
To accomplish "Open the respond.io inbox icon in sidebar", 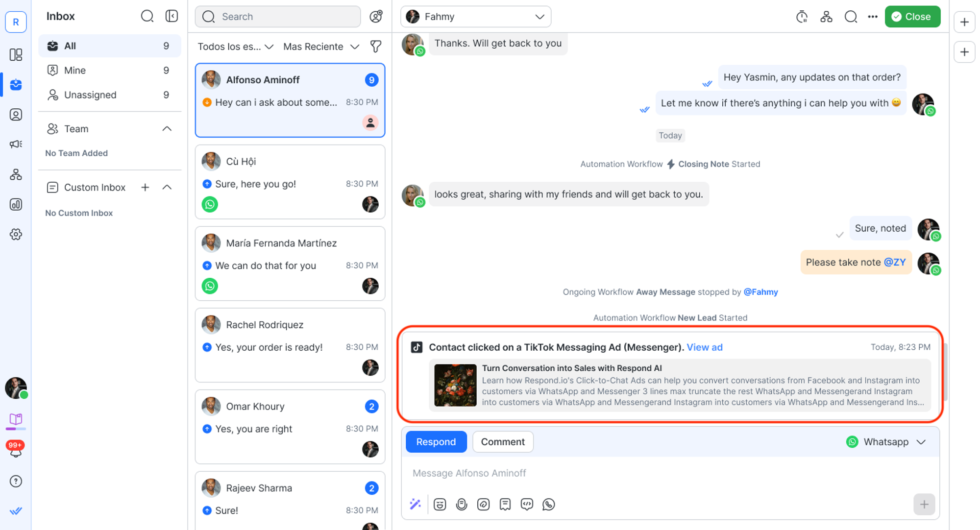I will click(16, 85).
